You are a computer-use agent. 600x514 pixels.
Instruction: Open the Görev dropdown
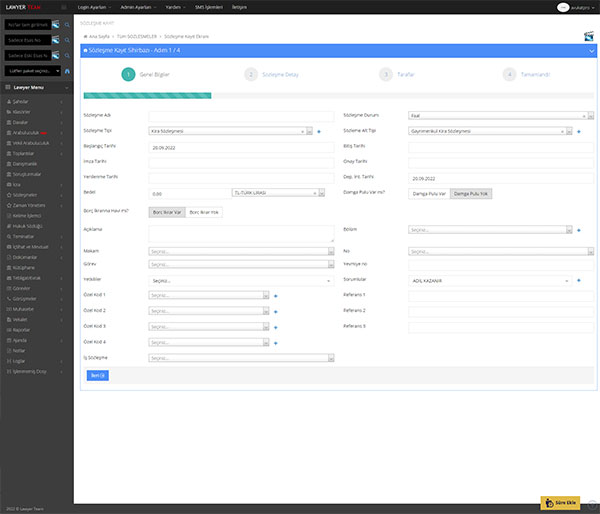[241, 264]
